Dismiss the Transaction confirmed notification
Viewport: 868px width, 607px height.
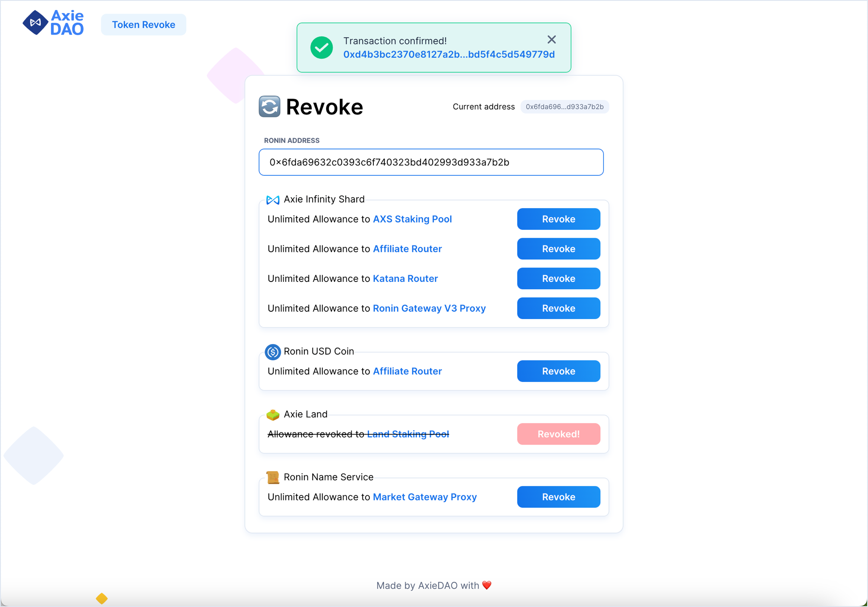[551, 40]
